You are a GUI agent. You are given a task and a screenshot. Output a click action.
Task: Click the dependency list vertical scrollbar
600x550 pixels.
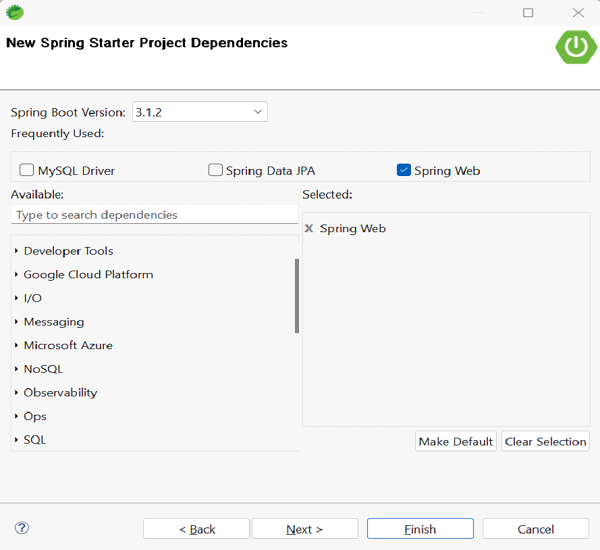click(x=297, y=296)
